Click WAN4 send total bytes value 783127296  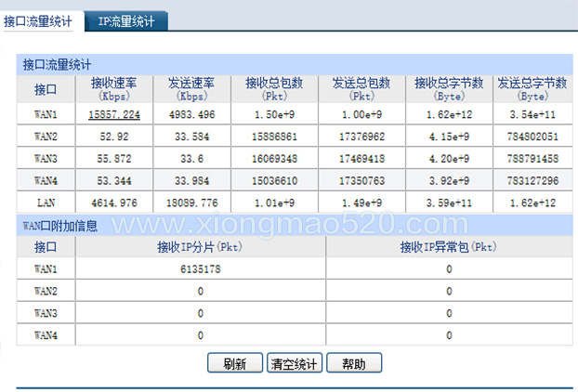tap(532, 180)
